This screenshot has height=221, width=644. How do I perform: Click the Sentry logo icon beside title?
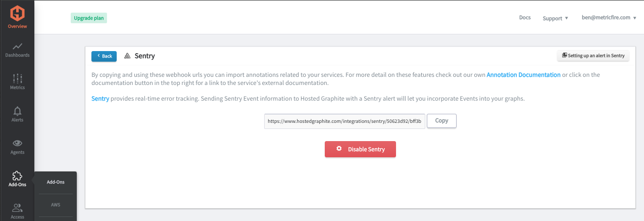(x=127, y=56)
